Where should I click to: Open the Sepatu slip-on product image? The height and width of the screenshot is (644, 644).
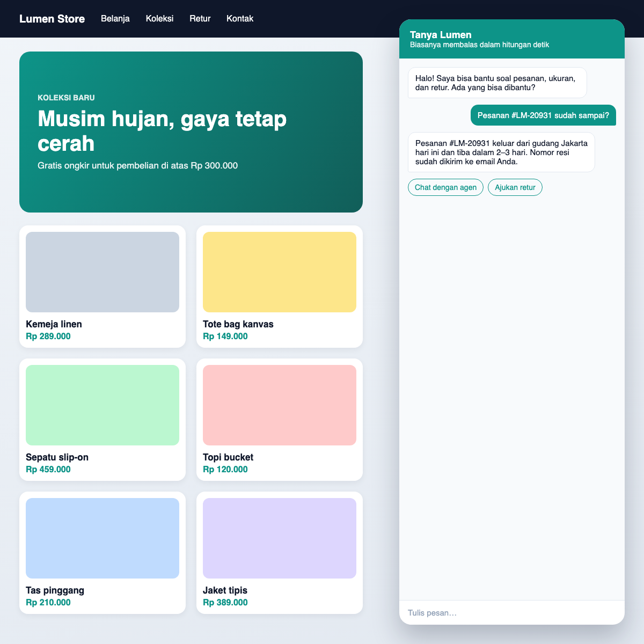tap(103, 405)
